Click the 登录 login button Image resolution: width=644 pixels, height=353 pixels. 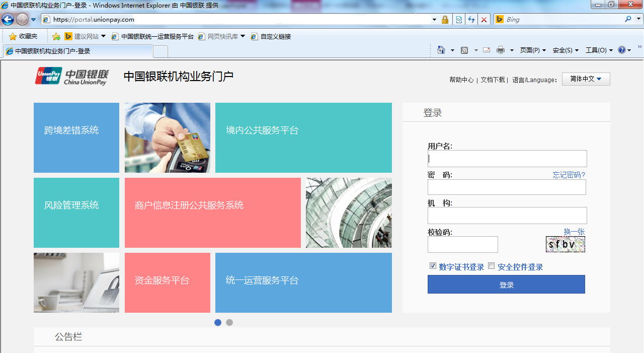point(506,284)
